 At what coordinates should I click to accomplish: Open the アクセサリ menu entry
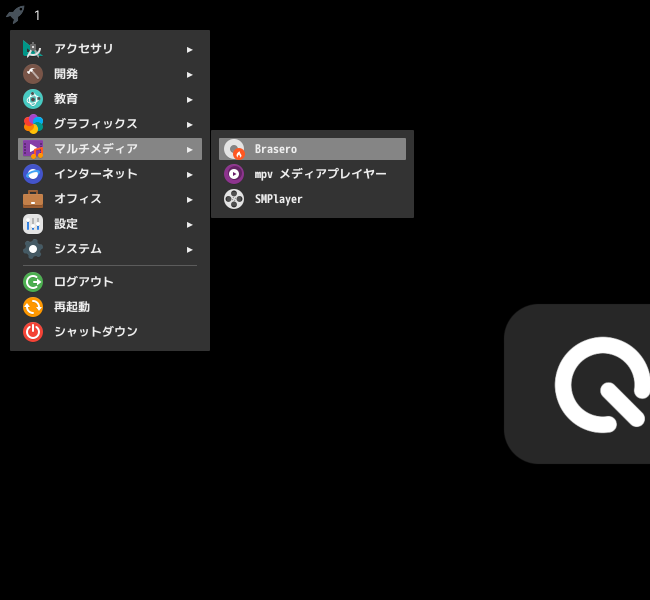110,49
